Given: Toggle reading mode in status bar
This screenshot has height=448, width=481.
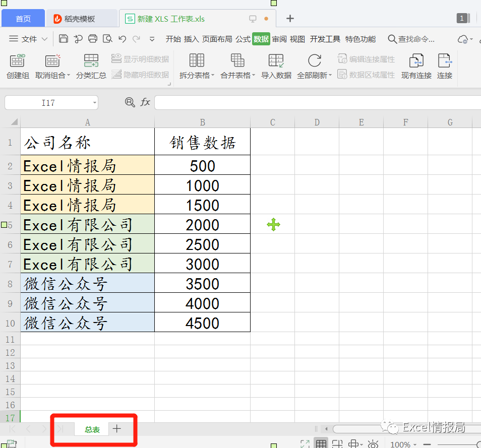Looking at the screenshot, I should pos(354,443).
